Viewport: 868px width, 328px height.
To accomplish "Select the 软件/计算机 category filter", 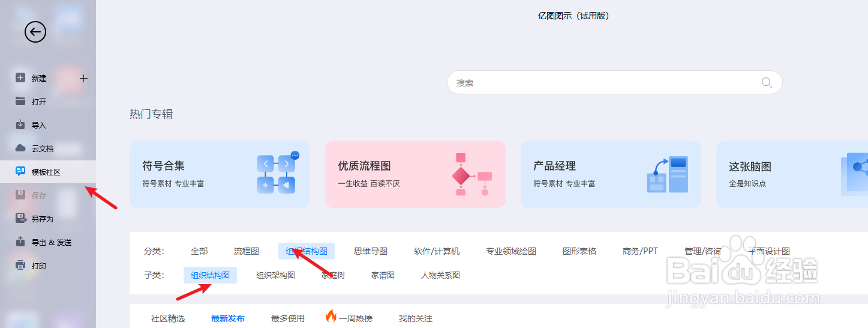I will 437,251.
